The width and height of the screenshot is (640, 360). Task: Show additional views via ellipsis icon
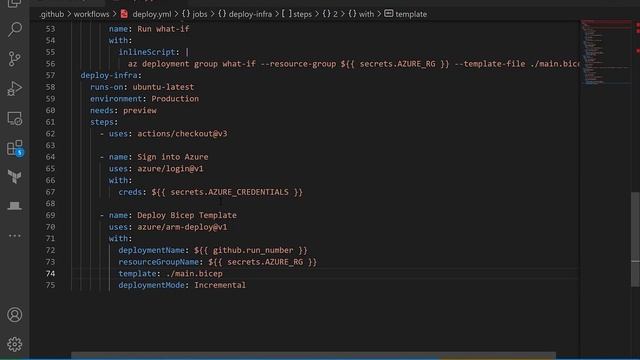point(15,236)
